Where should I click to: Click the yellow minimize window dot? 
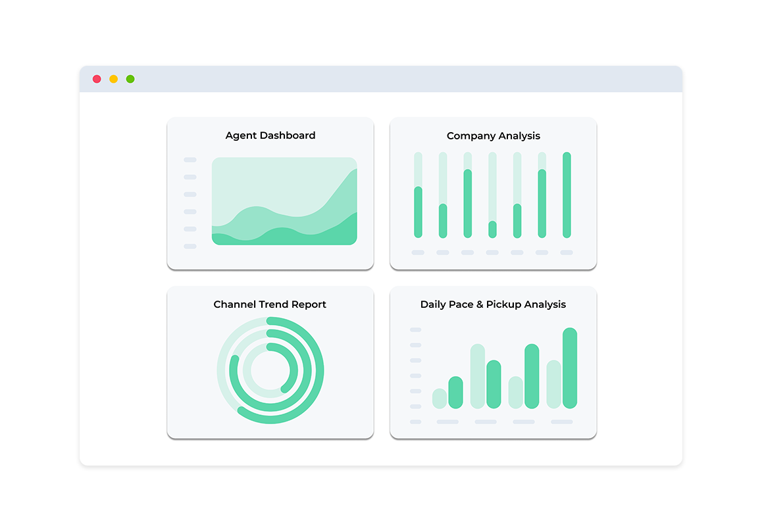[x=113, y=79]
